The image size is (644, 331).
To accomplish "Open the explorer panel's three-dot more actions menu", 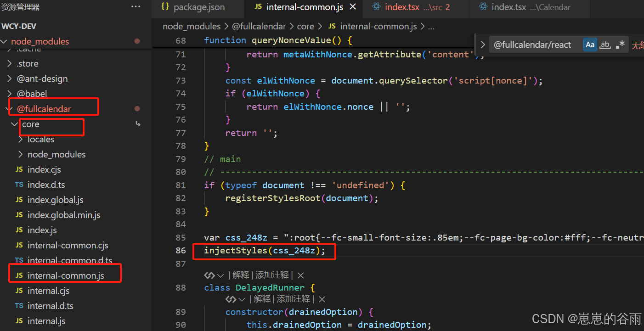I will pyautogui.click(x=136, y=6).
